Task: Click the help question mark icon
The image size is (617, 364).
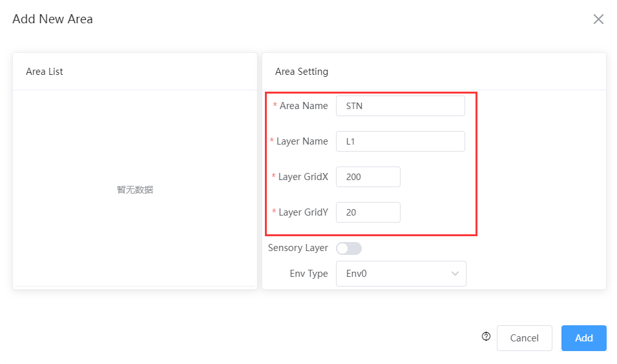Action: (x=486, y=336)
